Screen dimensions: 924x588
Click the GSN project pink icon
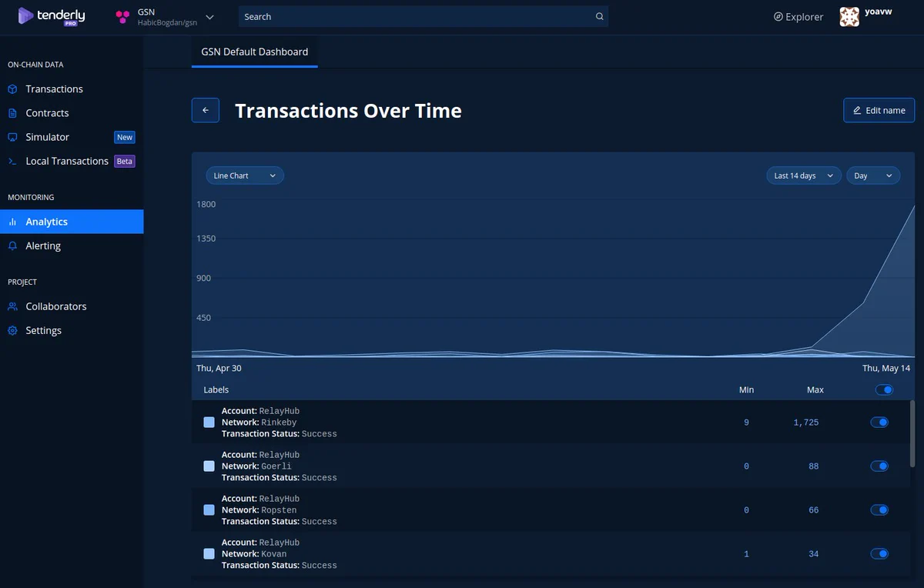[x=122, y=17]
